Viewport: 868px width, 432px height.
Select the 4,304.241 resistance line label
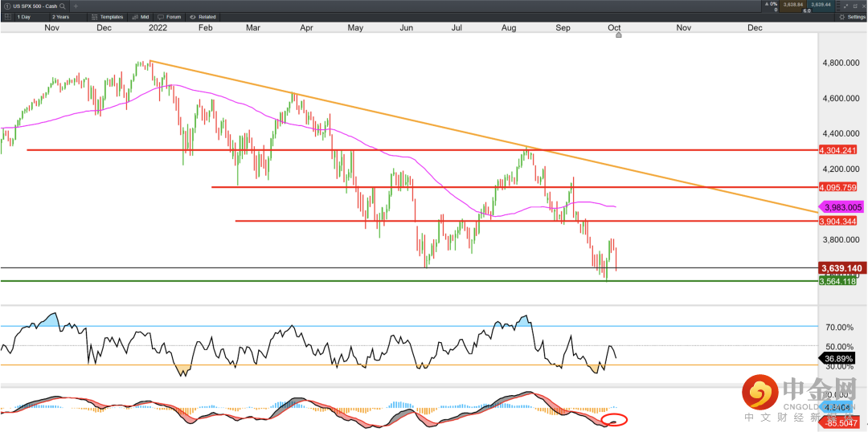pos(837,150)
